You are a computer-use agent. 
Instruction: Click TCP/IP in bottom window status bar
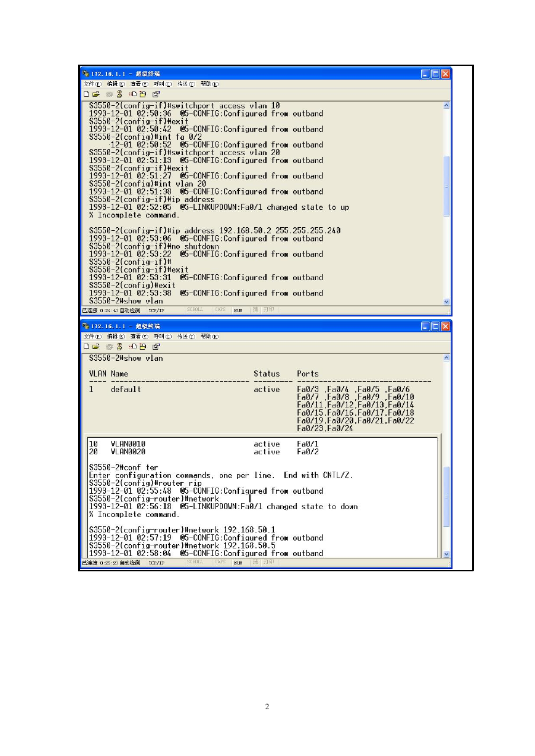pyautogui.click(x=156, y=563)
